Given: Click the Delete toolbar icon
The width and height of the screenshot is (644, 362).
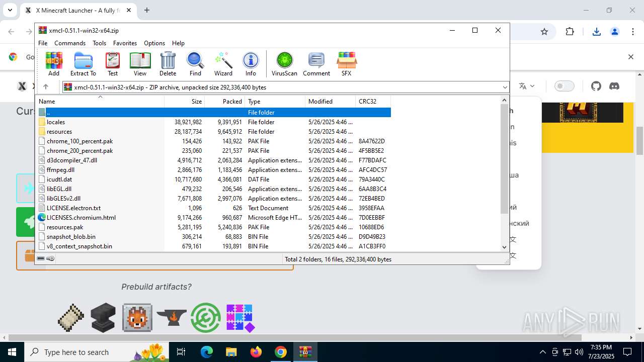Looking at the screenshot, I should pyautogui.click(x=168, y=64).
